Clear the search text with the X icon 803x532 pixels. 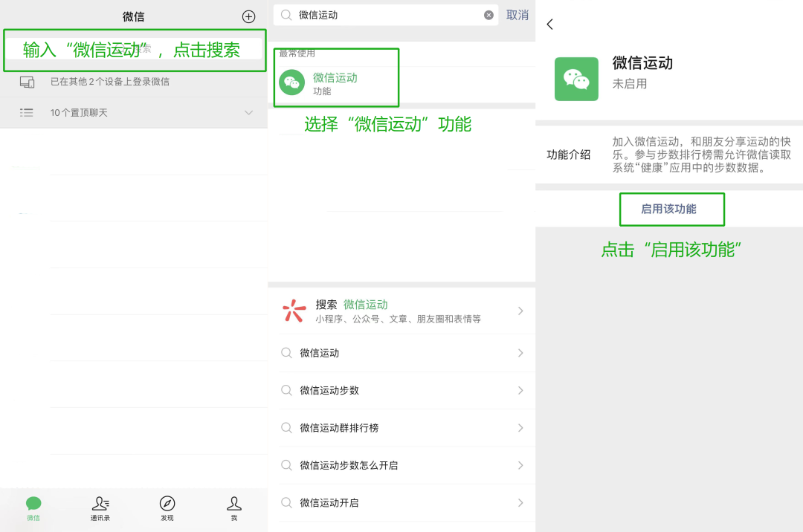pyautogui.click(x=488, y=16)
